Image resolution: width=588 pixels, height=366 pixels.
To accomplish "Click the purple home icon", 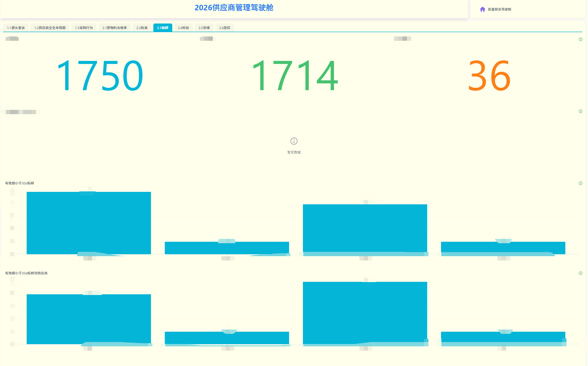I will [482, 9].
